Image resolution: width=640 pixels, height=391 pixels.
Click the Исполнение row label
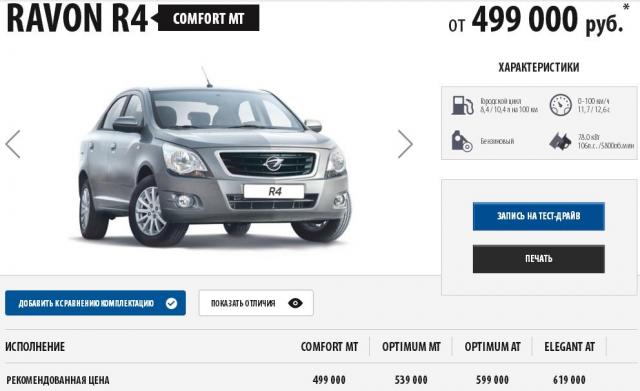click(x=35, y=347)
